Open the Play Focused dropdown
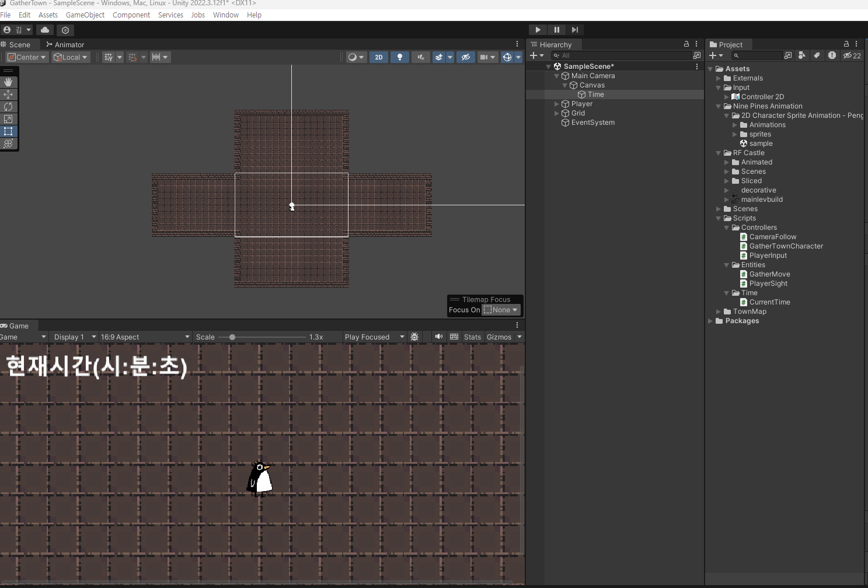Image resolution: width=868 pixels, height=588 pixels. pyautogui.click(x=374, y=337)
